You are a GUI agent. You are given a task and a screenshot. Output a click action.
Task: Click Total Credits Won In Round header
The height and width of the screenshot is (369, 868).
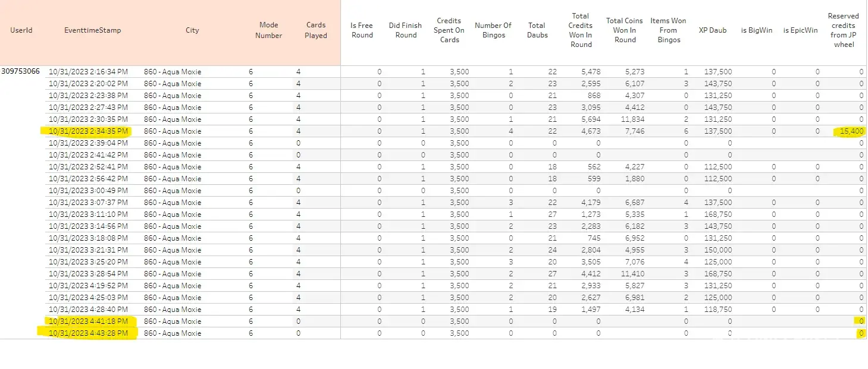[581, 30]
